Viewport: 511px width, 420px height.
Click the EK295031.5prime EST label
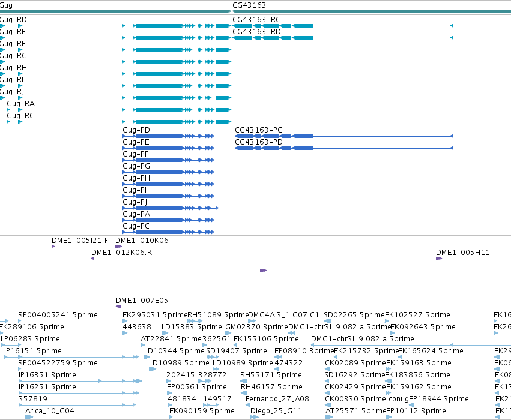155,315
